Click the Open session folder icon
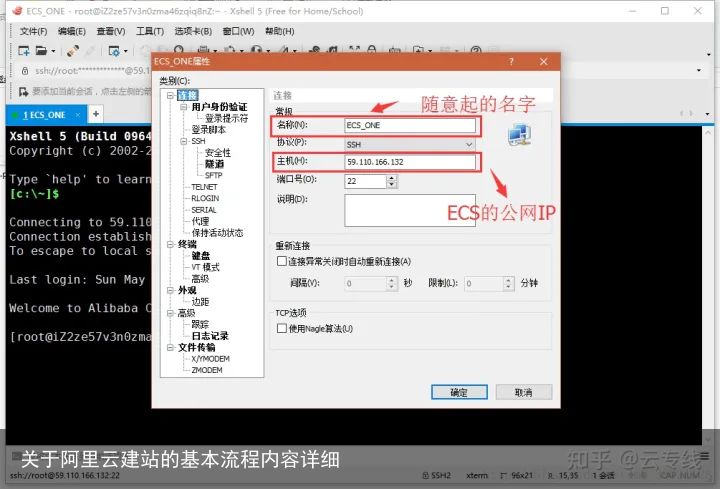The height and width of the screenshot is (489, 720). (41, 51)
